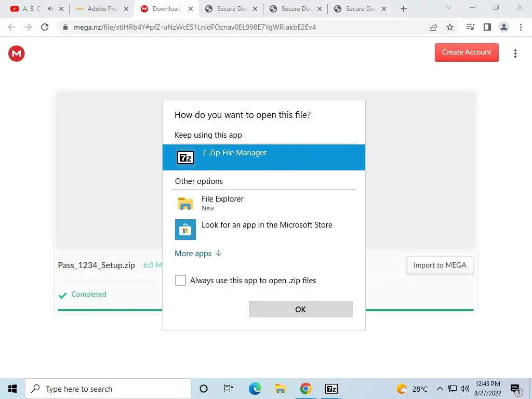
Task: Open the tab search dropdown chevron
Action: [448, 7]
